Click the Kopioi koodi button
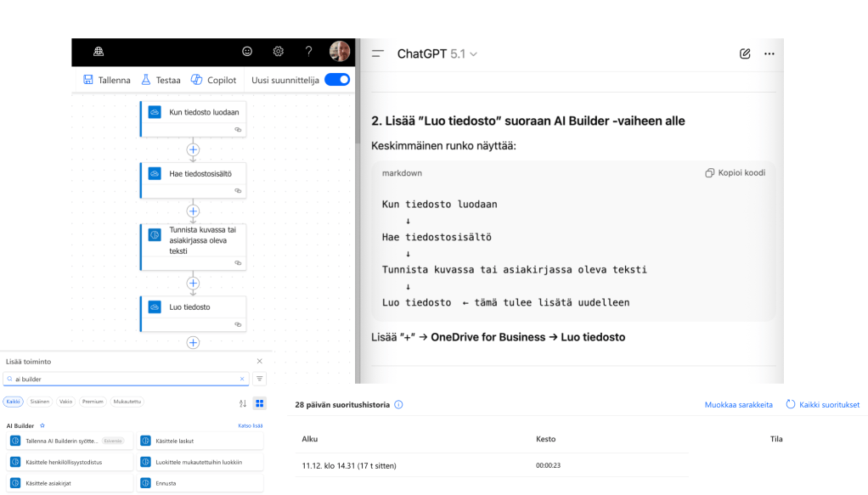This screenshot has height=495, width=868. 735,172
